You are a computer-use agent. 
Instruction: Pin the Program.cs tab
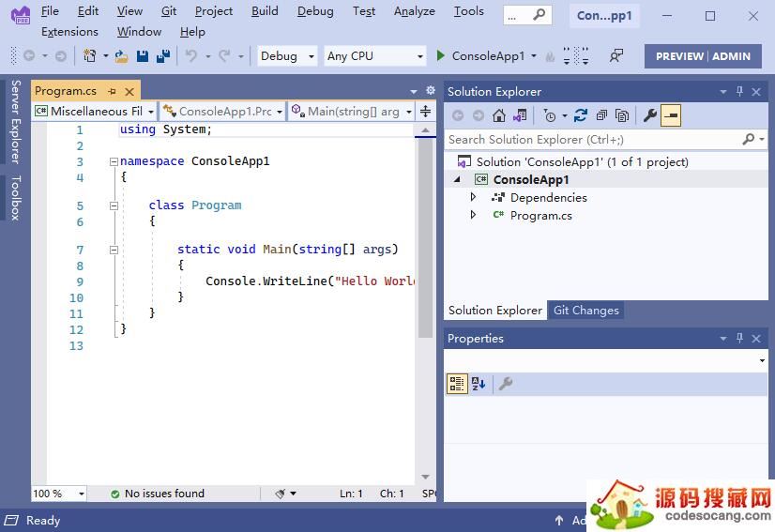click(113, 91)
